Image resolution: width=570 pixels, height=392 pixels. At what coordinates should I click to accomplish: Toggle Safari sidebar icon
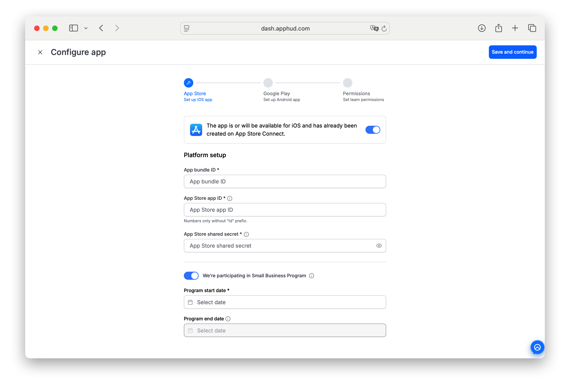tap(73, 28)
